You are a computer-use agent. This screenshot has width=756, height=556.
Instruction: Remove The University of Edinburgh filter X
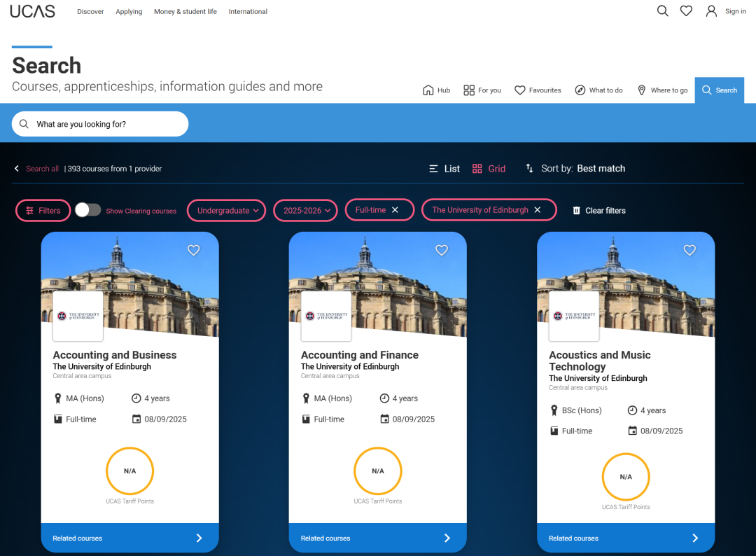tap(537, 210)
